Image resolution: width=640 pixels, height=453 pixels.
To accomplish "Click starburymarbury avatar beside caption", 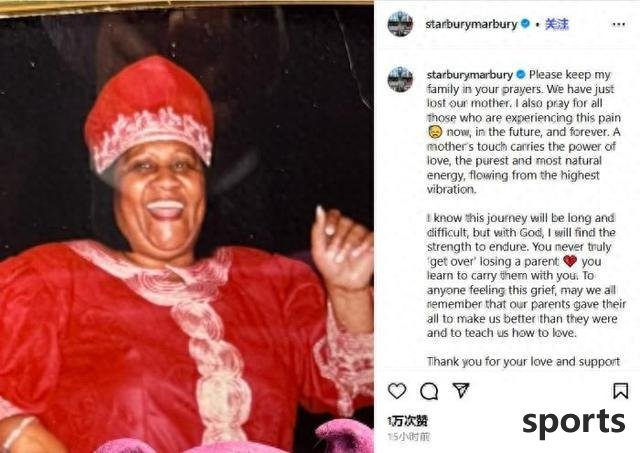I will 400,80.
